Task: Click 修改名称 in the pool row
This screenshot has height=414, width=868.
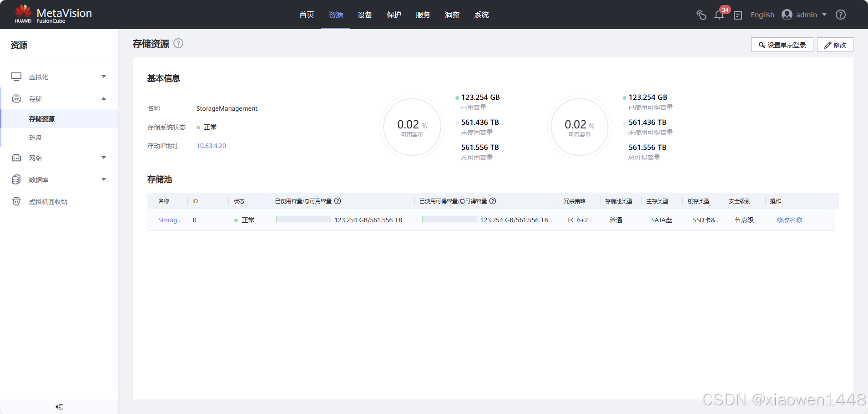Action: click(789, 220)
